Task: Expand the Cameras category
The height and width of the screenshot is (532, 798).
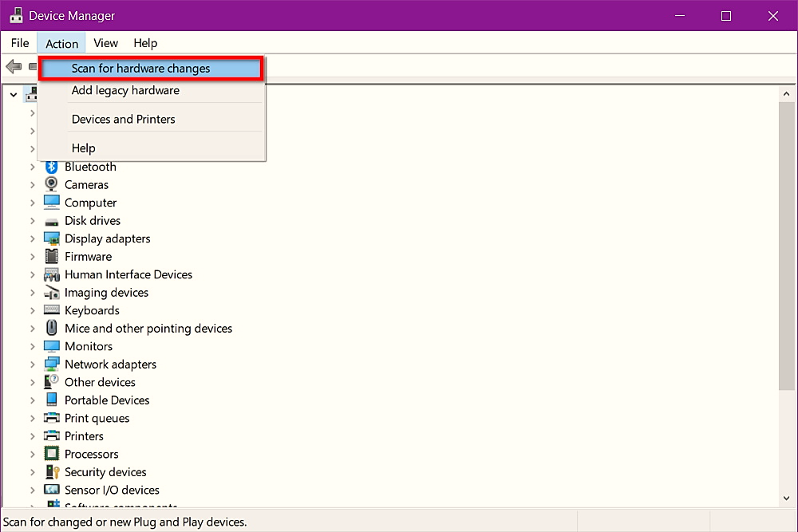Action: pos(33,184)
